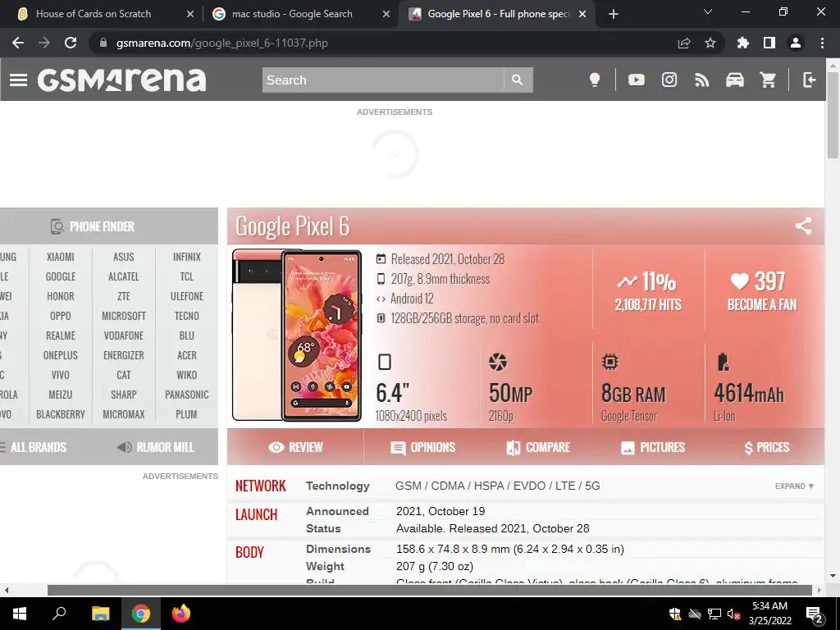Switch to House of Cards on Scratch tab
Viewport: 840px width, 630px height.
point(101,14)
